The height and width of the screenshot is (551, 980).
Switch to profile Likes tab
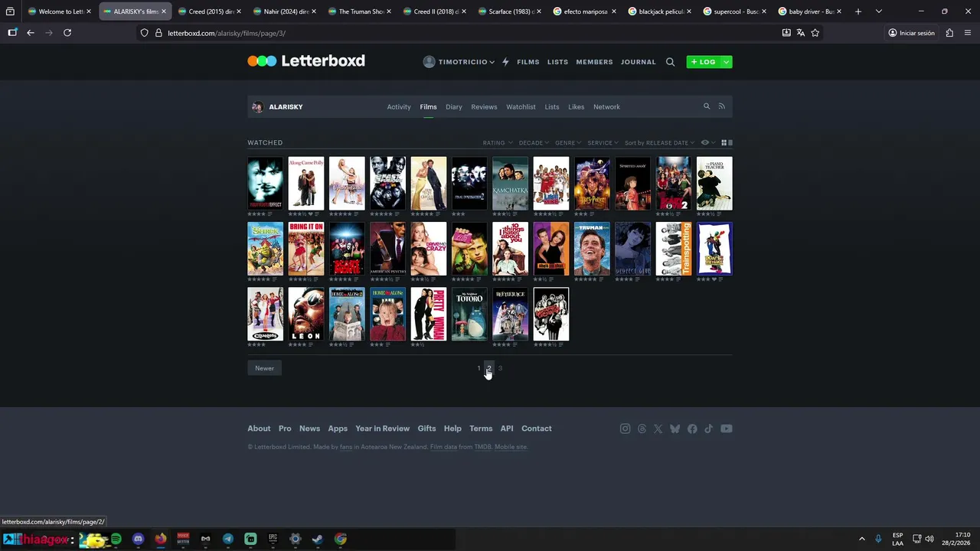(x=577, y=107)
